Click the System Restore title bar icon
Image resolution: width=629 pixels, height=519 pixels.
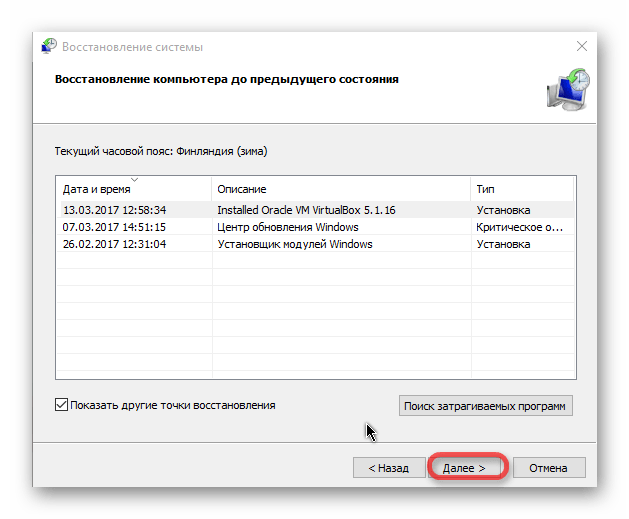pyautogui.click(x=49, y=46)
